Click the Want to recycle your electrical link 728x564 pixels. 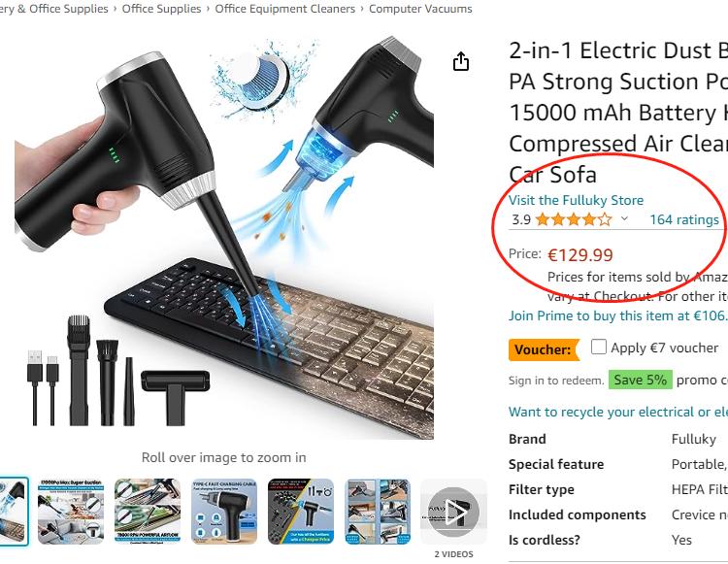click(618, 412)
